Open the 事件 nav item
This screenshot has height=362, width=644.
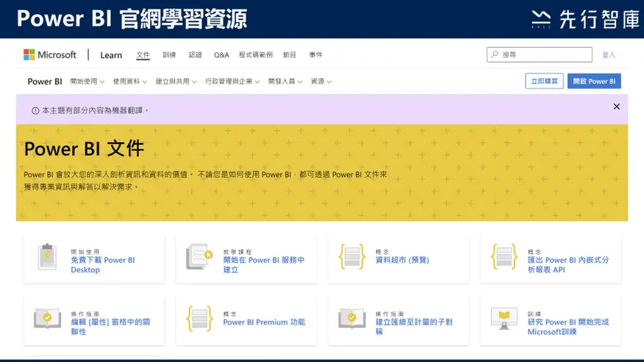click(x=316, y=54)
